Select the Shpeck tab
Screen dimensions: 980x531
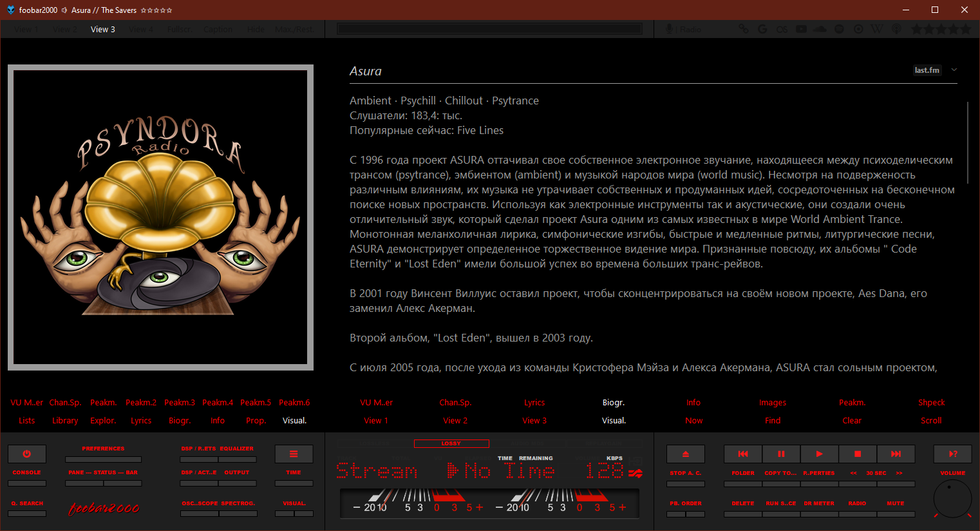pos(932,403)
